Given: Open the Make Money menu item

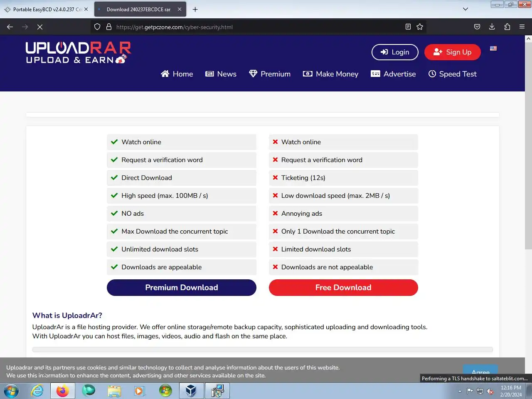Looking at the screenshot, I should coord(330,74).
